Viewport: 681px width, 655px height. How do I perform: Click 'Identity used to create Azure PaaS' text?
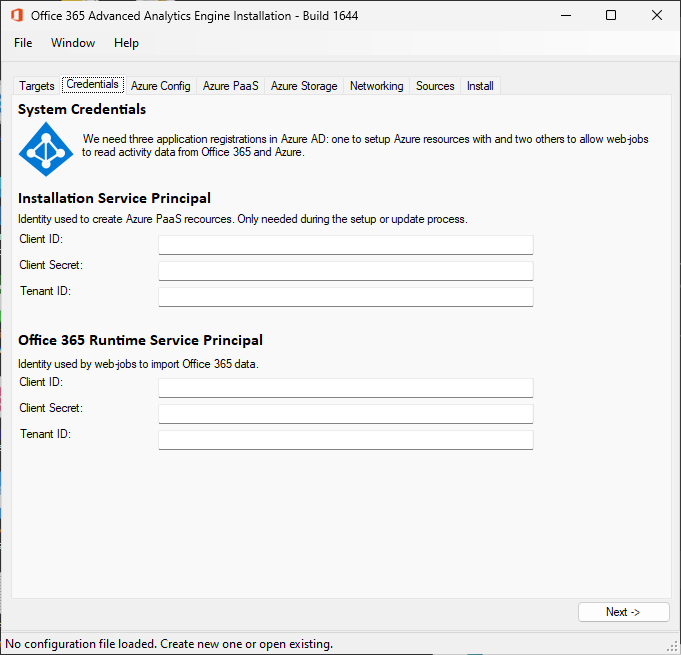243,219
